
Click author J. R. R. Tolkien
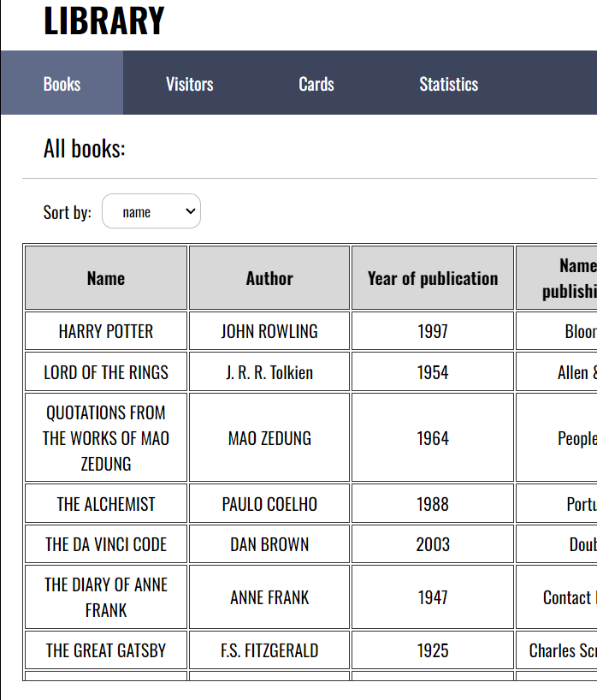[x=269, y=372]
